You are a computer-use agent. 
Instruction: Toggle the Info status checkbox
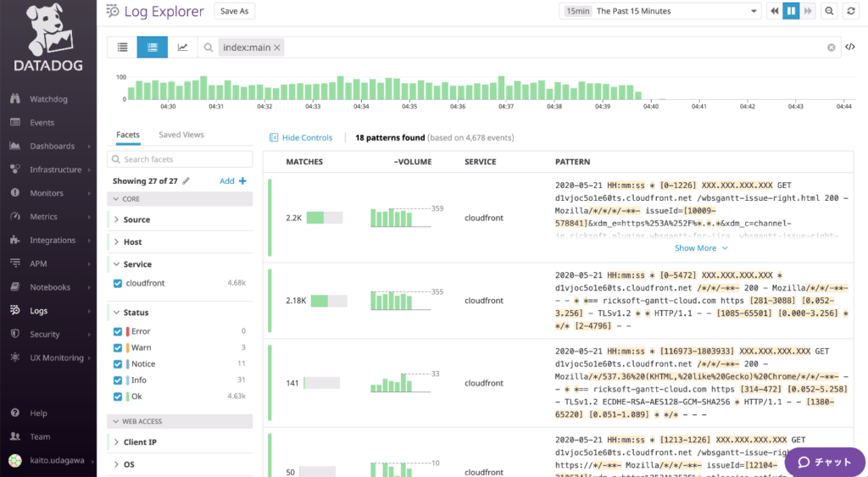point(117,380)
